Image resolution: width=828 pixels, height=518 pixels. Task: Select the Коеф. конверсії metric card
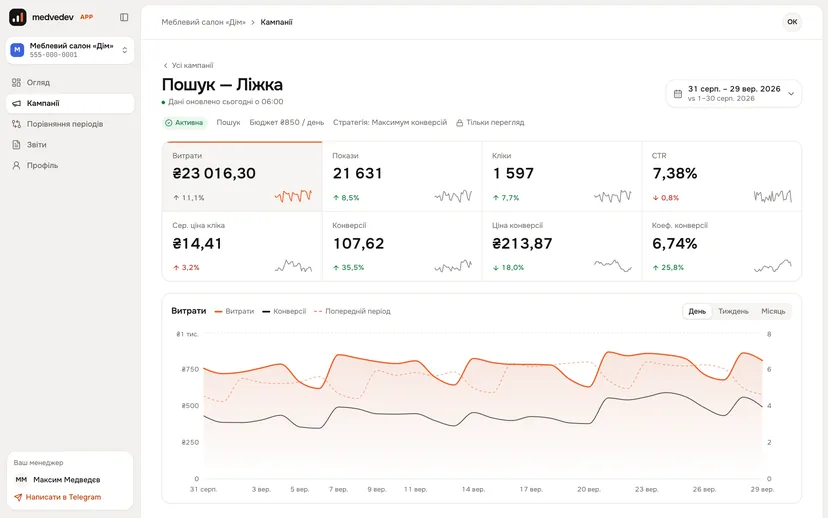722,247
